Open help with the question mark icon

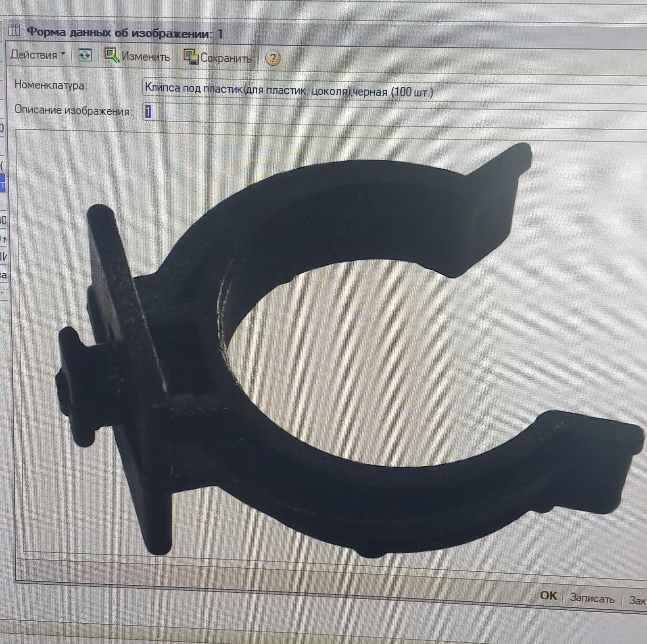coord(272,59)
